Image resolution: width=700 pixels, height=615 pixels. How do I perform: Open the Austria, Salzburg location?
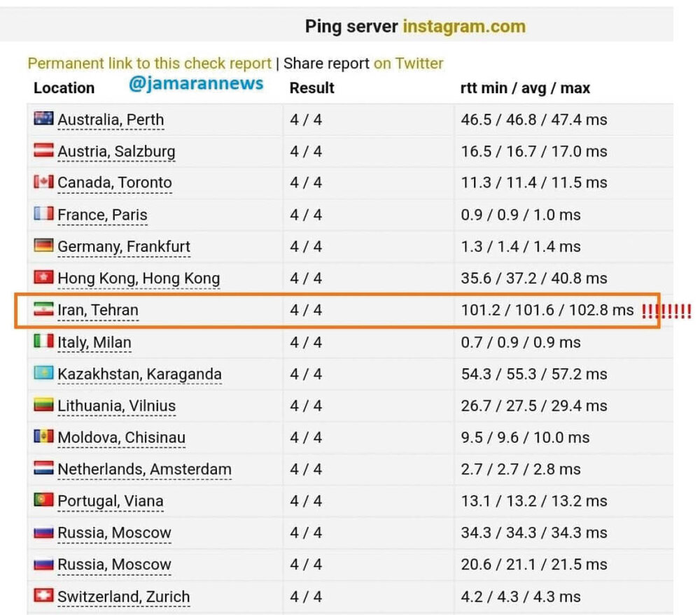point(116,152)
